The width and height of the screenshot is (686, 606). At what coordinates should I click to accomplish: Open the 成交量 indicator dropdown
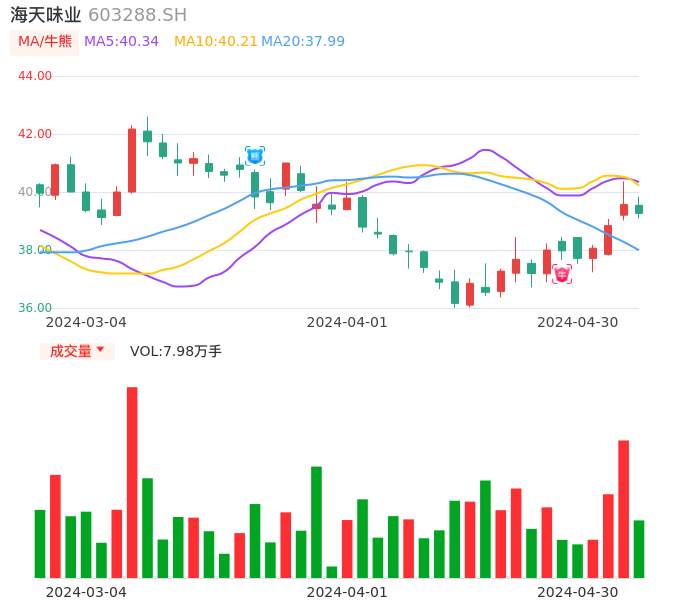coord(78,351)
